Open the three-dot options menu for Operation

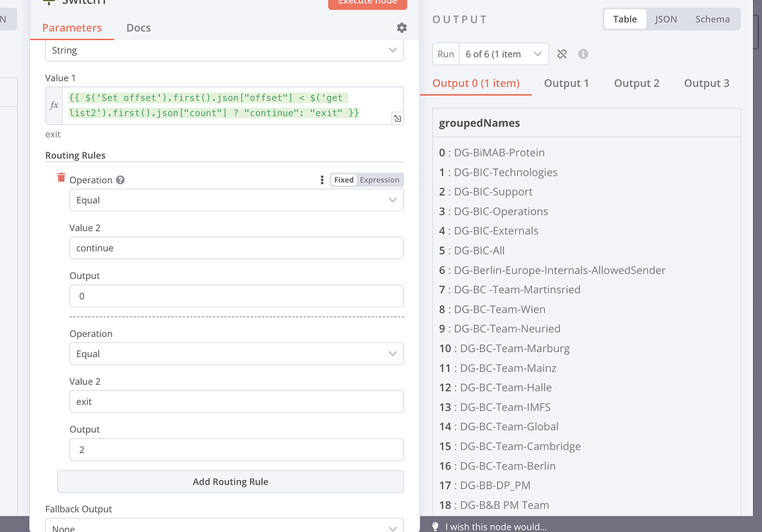322,180
